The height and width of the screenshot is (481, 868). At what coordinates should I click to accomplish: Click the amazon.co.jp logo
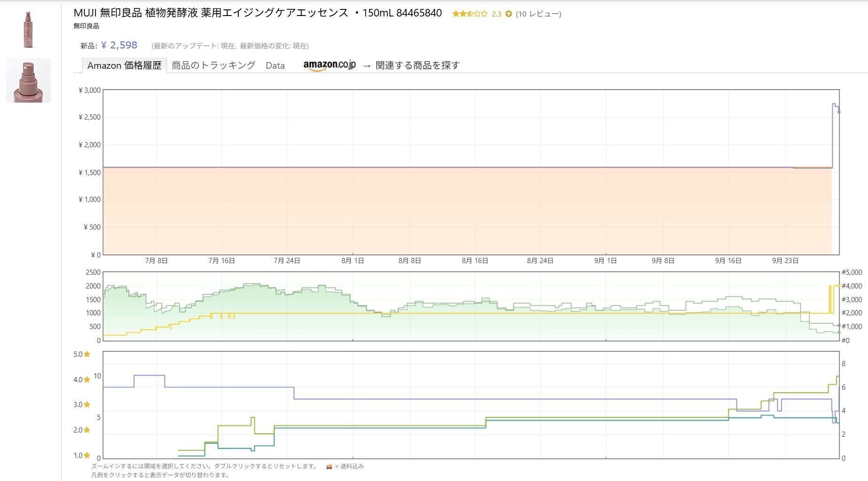pyautogui.click(x=330, y=65)
